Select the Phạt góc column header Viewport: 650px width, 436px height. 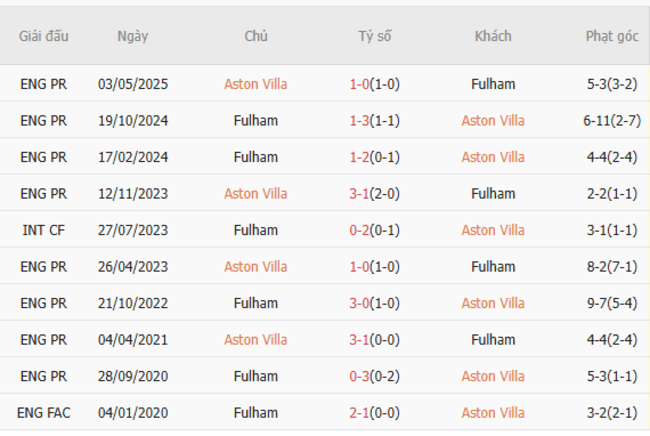tap(611, 36)
